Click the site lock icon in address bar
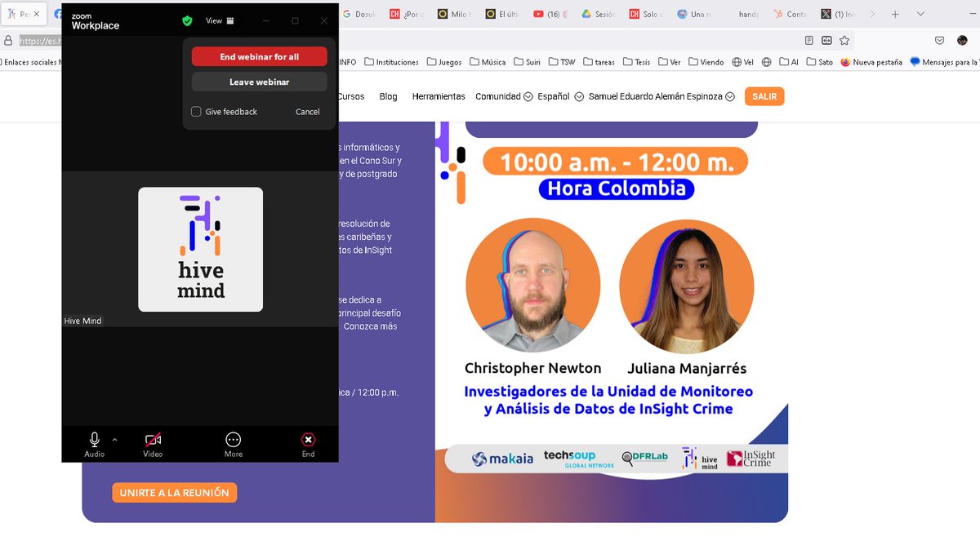Screen dimensions: 980x541 8,40
